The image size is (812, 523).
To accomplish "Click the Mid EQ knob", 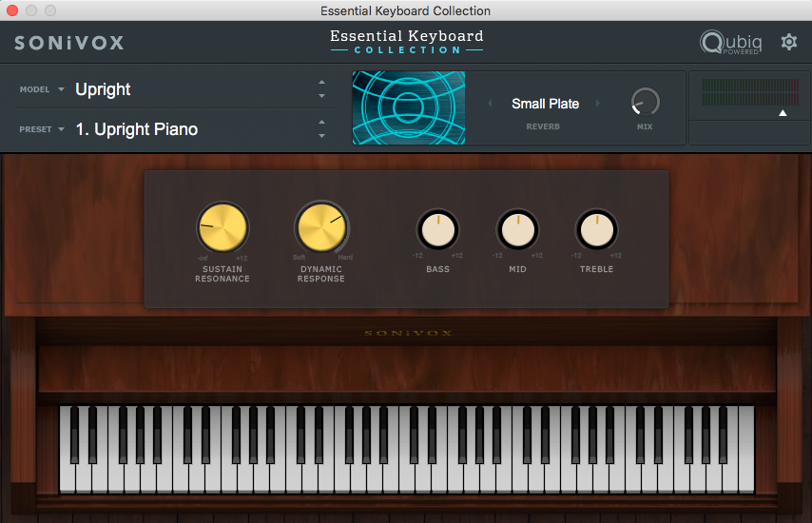I will [x=517, y=230].
